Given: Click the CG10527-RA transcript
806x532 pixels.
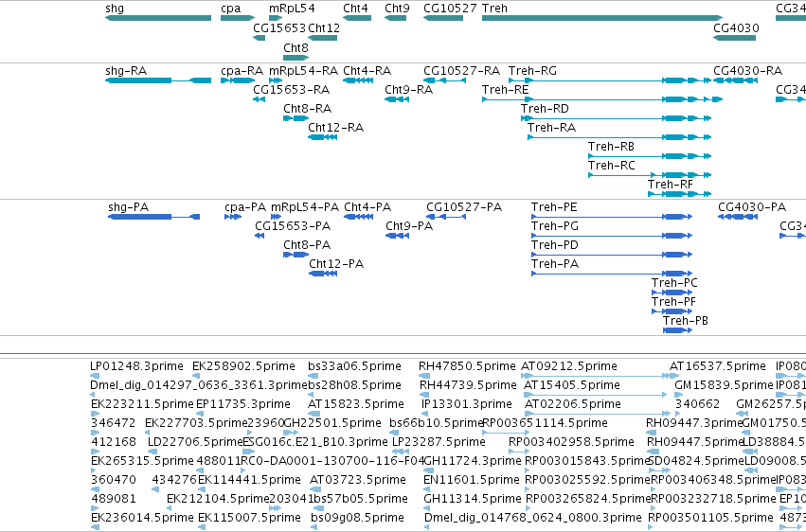Looking at the screenshot, I should tap(444, 80).
